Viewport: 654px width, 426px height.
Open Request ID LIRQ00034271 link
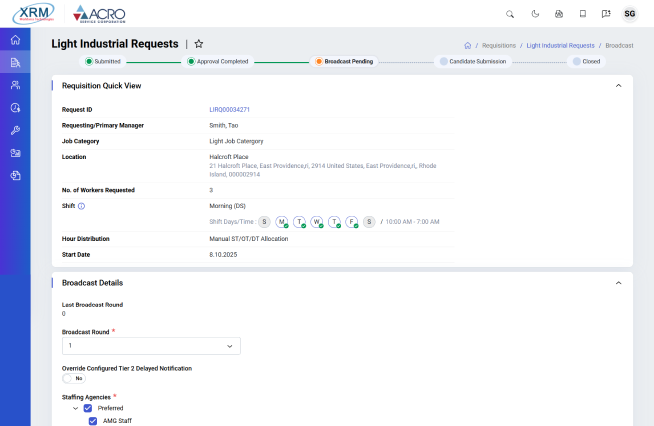[x=229, y=109]
